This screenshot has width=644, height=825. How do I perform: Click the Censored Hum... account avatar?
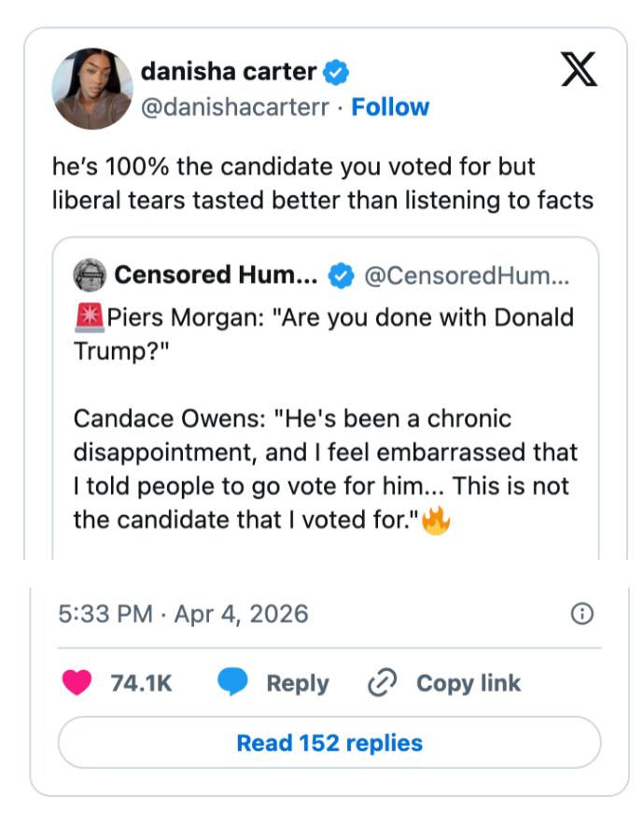tap(91, 275)
